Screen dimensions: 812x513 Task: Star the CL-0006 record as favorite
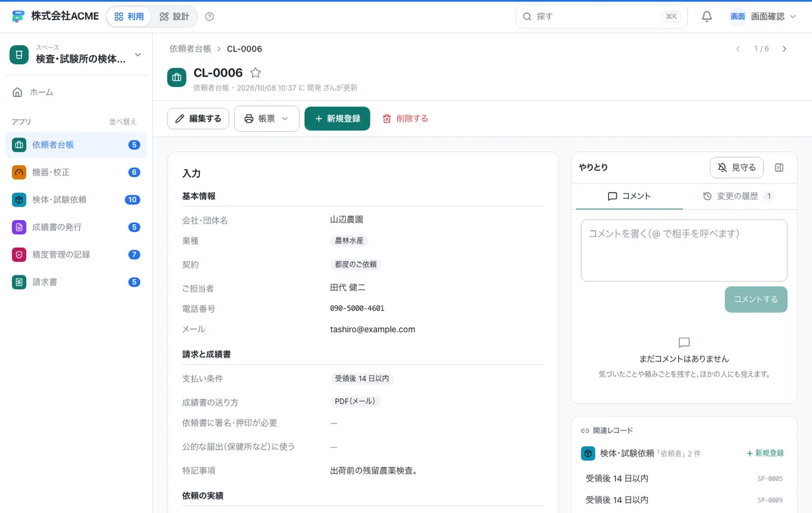[255, 73]
